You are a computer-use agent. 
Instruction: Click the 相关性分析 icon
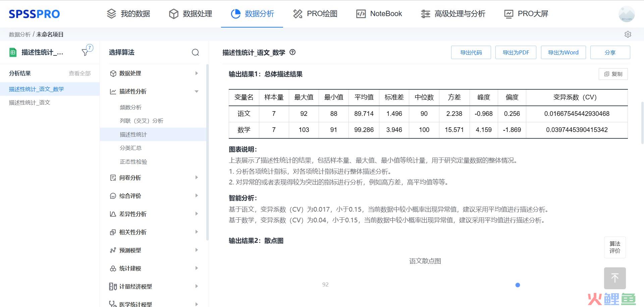[x=113, y=232]
